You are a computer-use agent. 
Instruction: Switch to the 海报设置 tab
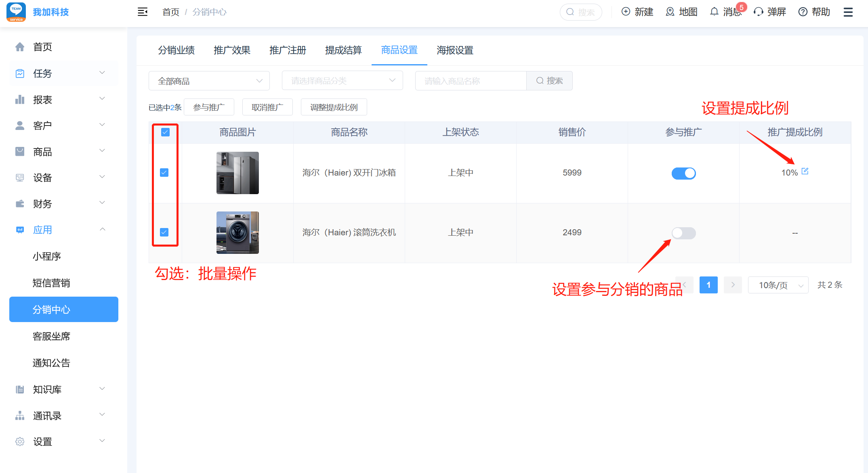pos(455,50)
